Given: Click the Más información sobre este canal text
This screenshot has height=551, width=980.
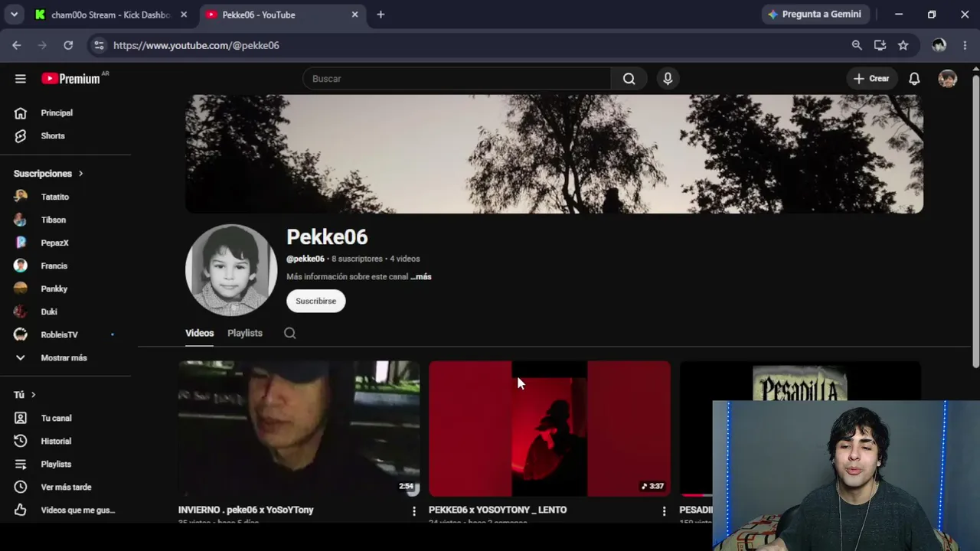Looking at the screenshot, I should click(347, 277).
